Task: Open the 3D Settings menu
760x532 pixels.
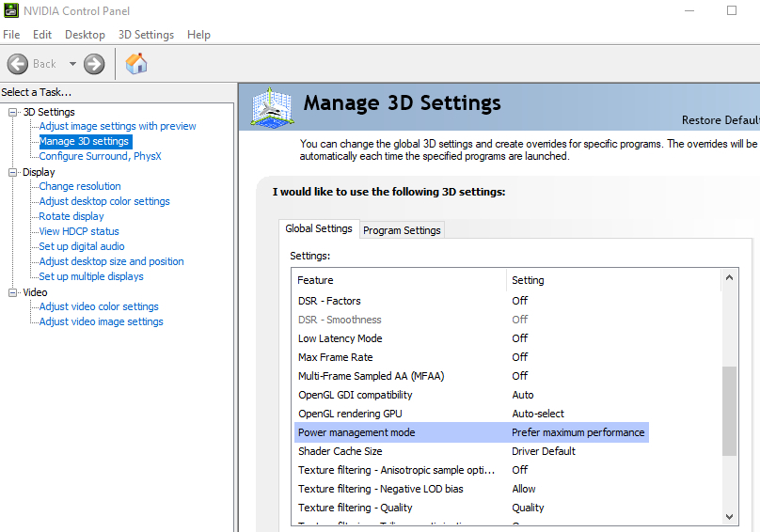Action: pyautogui.click(x=146, y=35)
